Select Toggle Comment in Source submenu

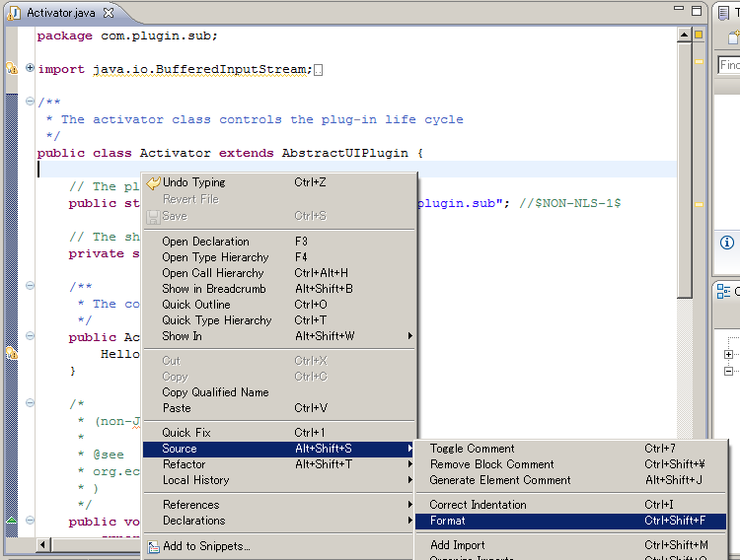click(x=571, y=449)
